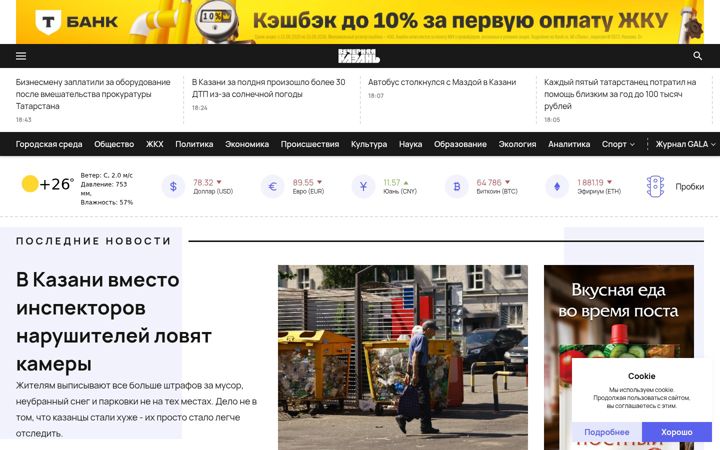The width and height of the screenshot is (720, 450).
Task: Click the Доллар (USD) rate 78.32
Action: tap(203, 182)
